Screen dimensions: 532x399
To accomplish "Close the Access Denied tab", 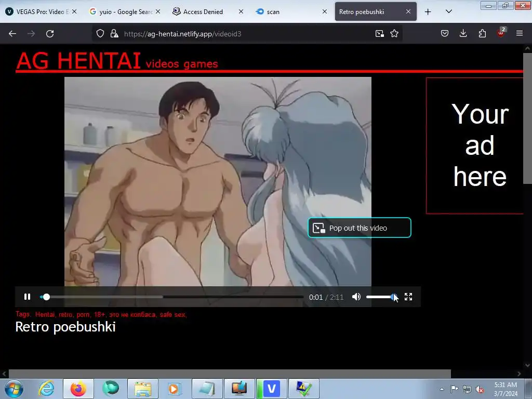I will (241, 11).
